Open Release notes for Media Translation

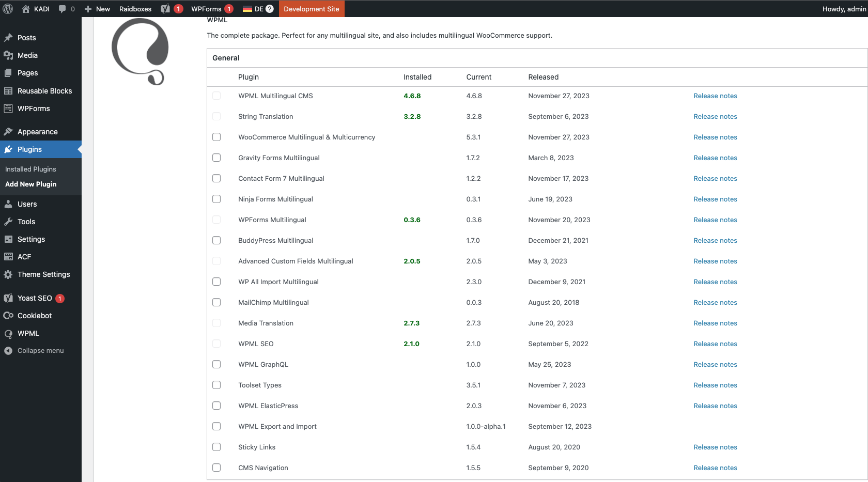click(715, 323)
